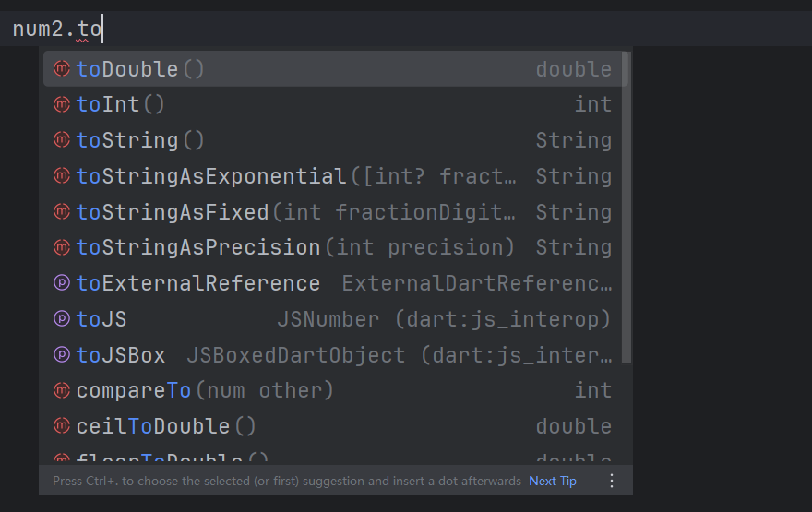Click the method icon beside compareTo

tap(62, 390)
